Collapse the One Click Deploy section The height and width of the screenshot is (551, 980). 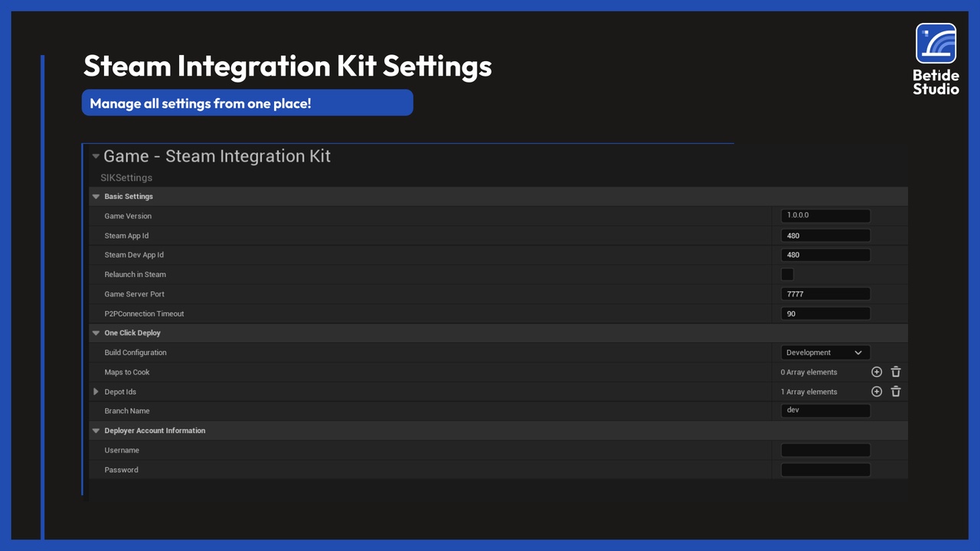pyautogui.click(x=96, y=333)
